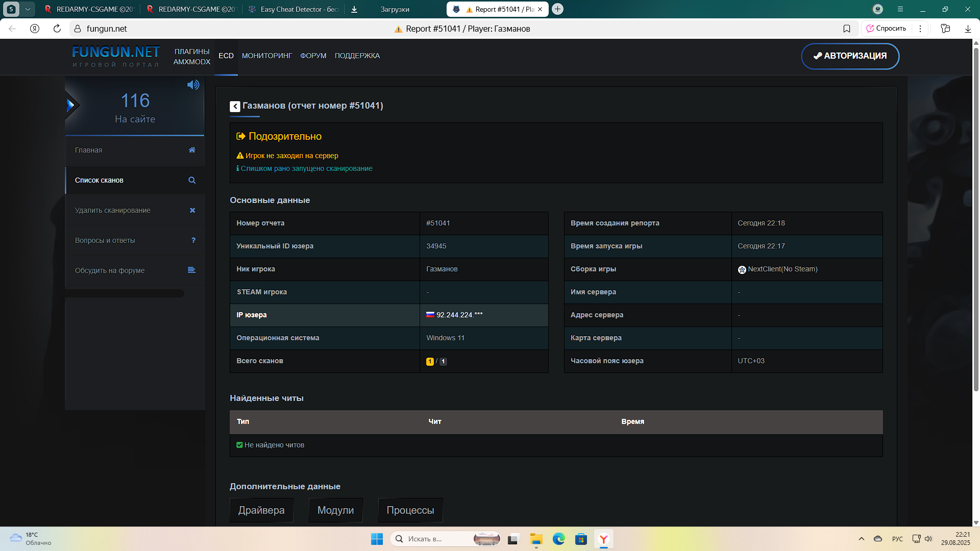
Task: Open Список сканов sidebar link
Action: 135,180
